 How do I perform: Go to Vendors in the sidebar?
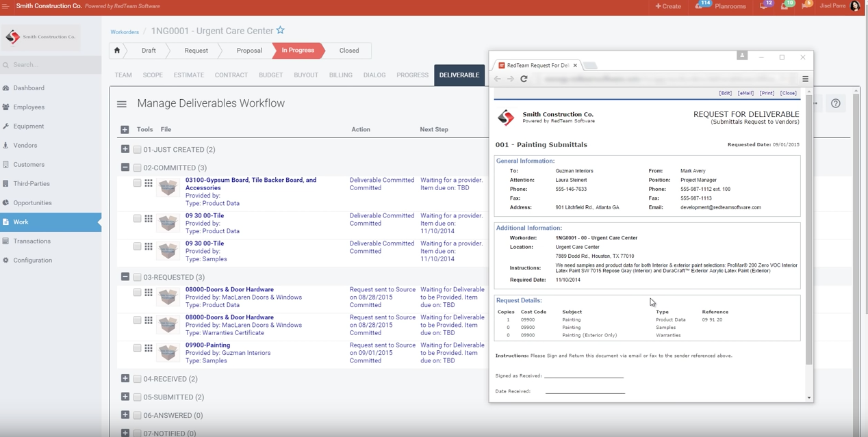(x=25, y=146)
